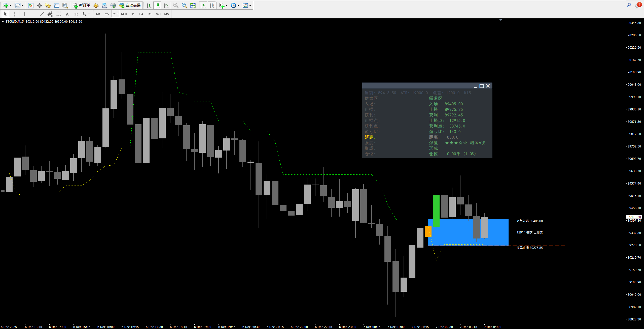Expand the New Chart dropdown arrow
The image size is (644, 329).
(10, 6)
